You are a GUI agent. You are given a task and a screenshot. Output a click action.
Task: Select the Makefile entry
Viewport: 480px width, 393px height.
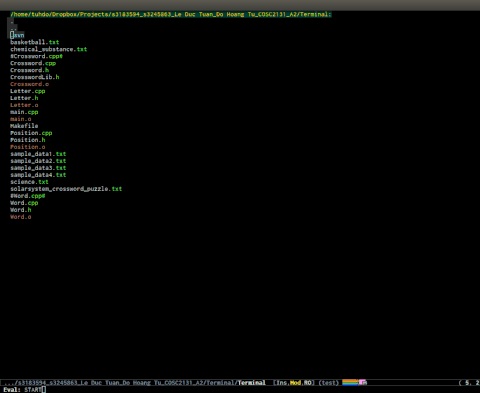tap(24, 126)
